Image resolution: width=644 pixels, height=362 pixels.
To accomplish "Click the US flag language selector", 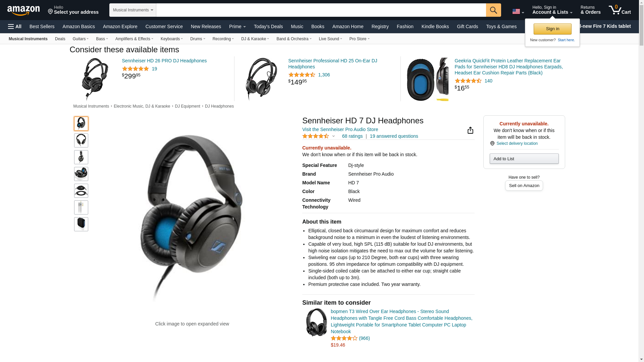I will click(x=518, y=12).
